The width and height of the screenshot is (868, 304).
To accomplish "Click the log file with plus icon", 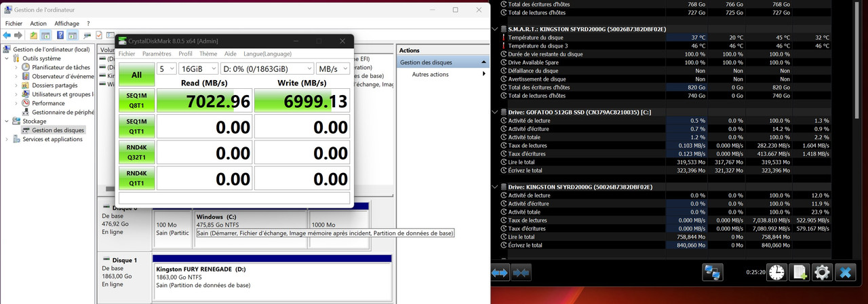I will coord(800,273).
